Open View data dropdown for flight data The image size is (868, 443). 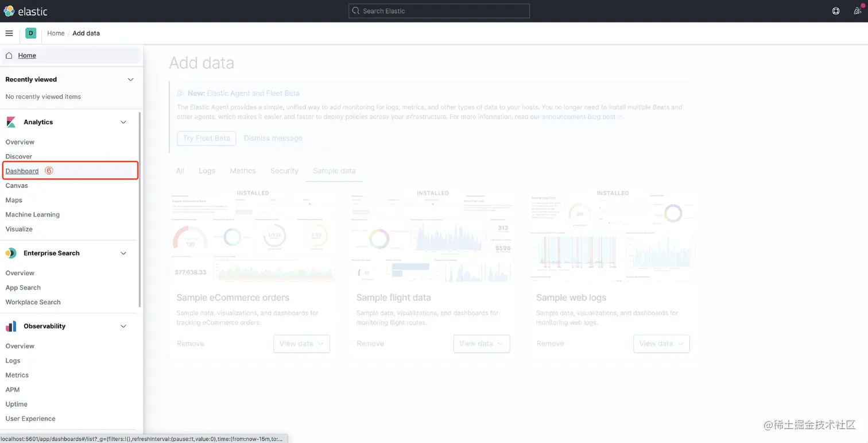(482, 344)
